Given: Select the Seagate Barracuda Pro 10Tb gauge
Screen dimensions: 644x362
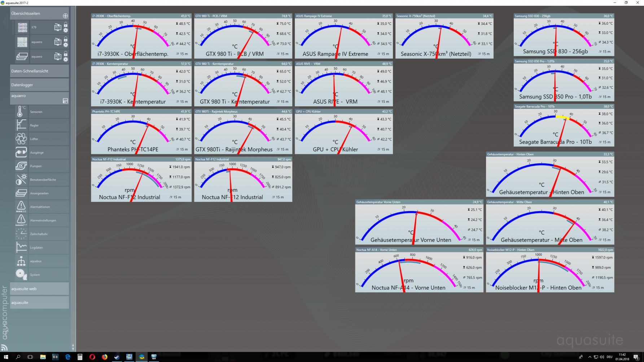Looking at the screenshot, I should [564, 125].
